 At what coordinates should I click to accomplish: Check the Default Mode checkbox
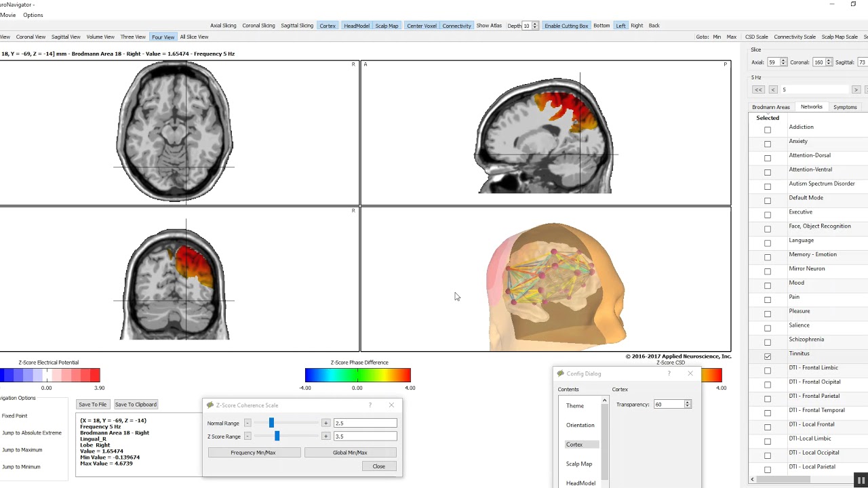click(768, 201)
